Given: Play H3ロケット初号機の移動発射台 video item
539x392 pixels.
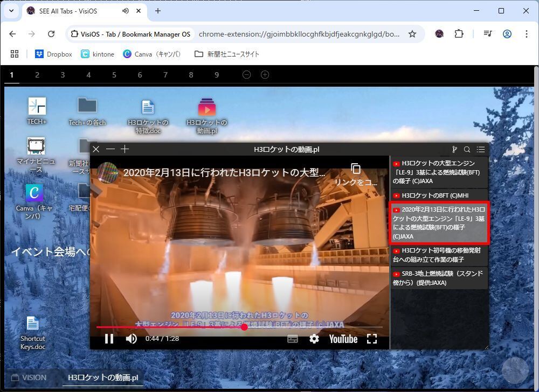Looking at the screenshot, I should (439, 255).
